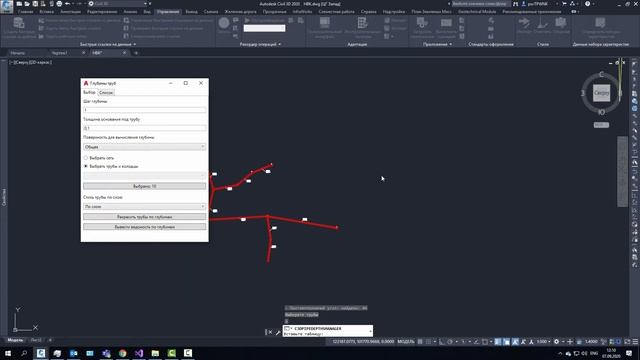Click the Help question mark icon
640x360 pixels.
(588, 4)
